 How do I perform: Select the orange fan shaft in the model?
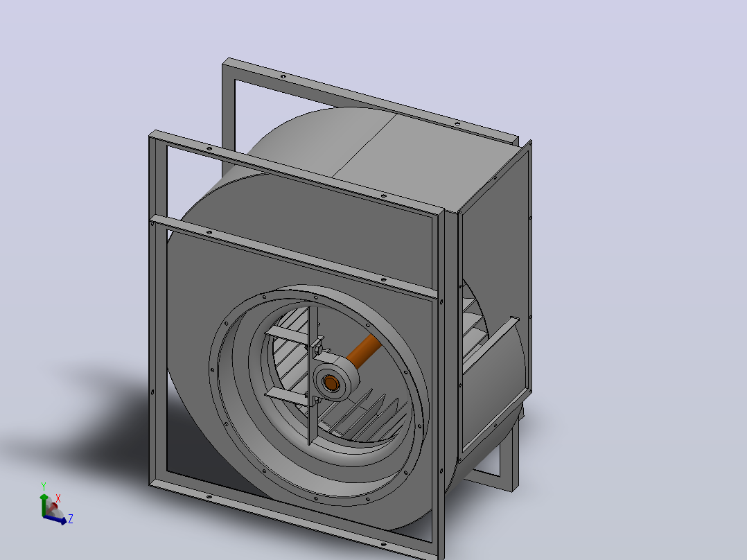tap(364, 351)
